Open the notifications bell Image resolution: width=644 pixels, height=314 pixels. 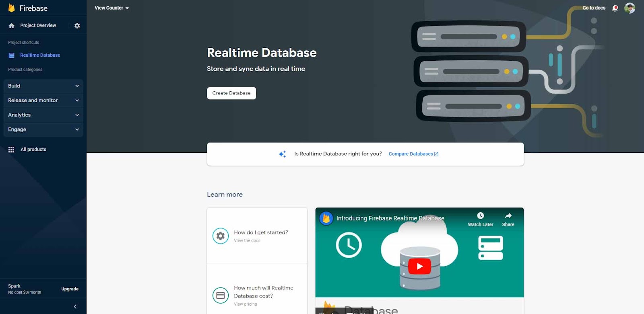(615, 8)
